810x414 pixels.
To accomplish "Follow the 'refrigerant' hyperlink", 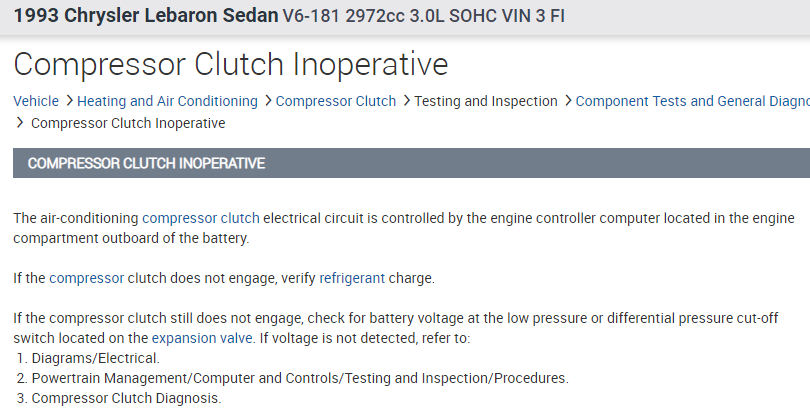I will 352,278.
